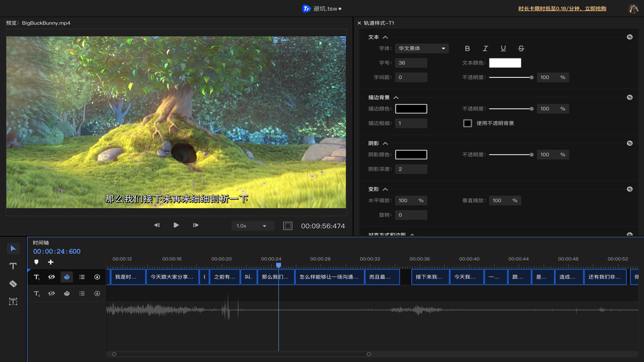
Task: Toggle visibility of track T1
Action: click(51, 277)
